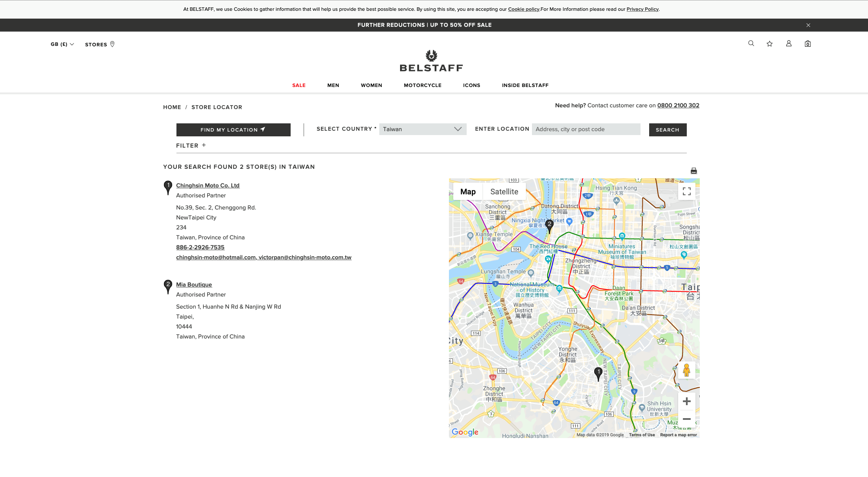Open the shopping bag icon
The width and height of the screenshot is (868, 477).
(807, 44)
